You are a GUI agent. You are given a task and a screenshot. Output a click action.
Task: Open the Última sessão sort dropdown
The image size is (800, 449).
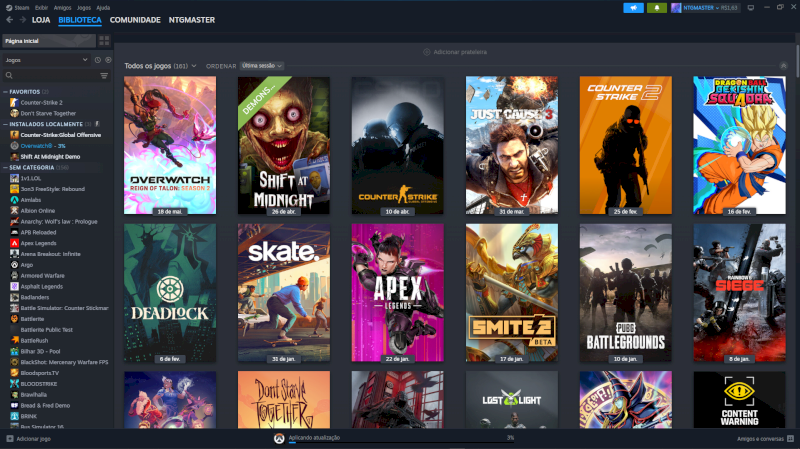[262, 66]
